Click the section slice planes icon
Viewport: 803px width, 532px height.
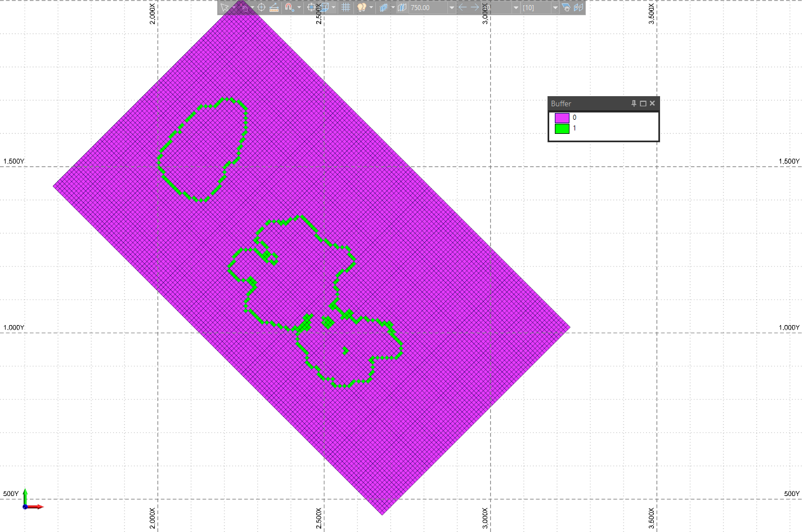tap(384, 7)
